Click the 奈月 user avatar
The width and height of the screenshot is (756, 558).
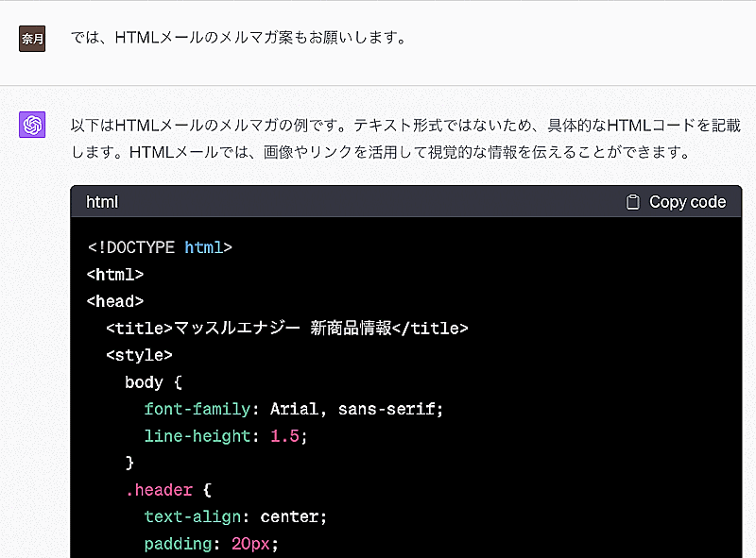pos(32,40)
